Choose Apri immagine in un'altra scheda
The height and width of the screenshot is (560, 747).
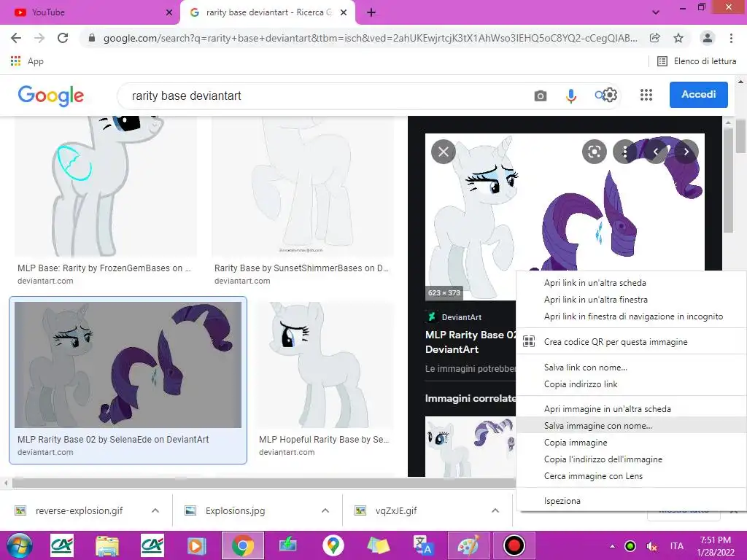click(x=631, y=409)
